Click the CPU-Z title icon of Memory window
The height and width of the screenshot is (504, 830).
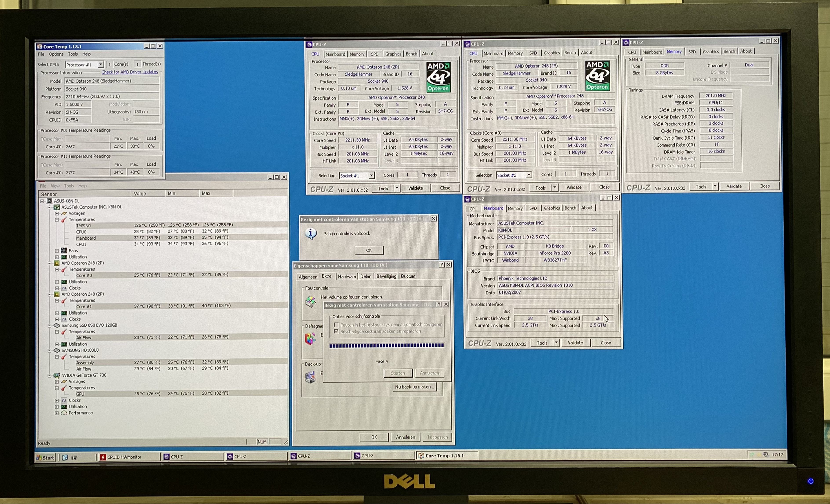626,42
